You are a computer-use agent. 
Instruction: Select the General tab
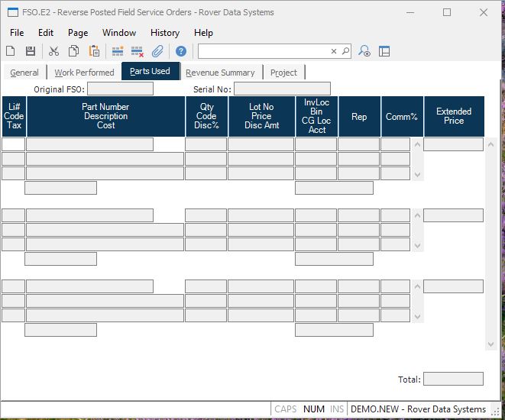point(24,73)
